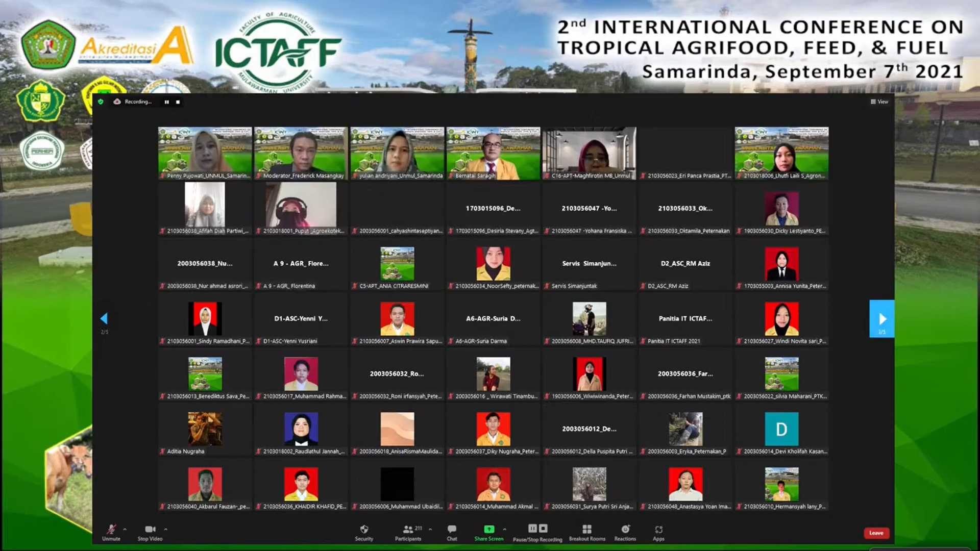Select the C5-APT_ANIA CITRARESMINI tile
Viewport: 980px width, 551px height.
397,263
